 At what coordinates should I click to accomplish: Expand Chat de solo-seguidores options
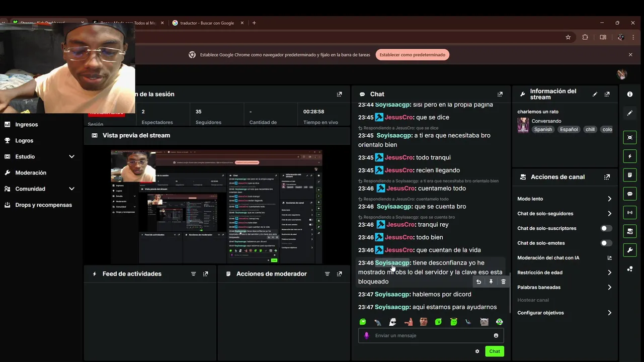click(x=609, y=214)
